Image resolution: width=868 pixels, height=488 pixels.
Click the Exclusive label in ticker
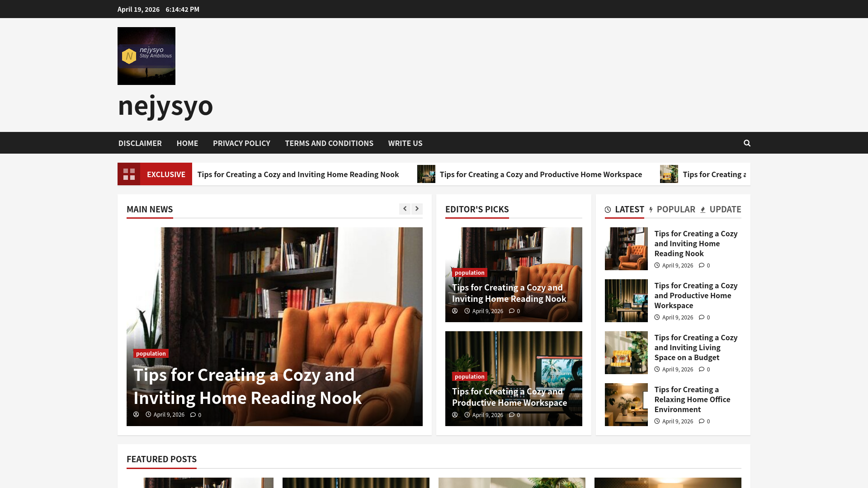point(166,174)
